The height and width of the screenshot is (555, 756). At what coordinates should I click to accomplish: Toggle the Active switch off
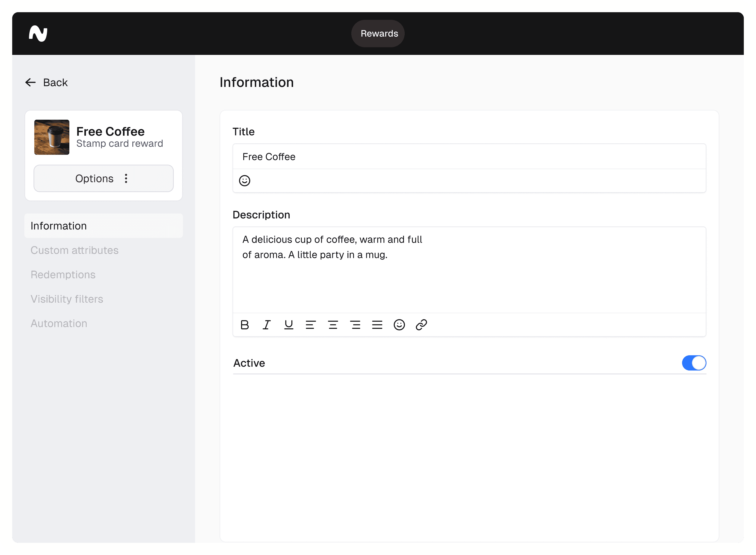point(694,363)
